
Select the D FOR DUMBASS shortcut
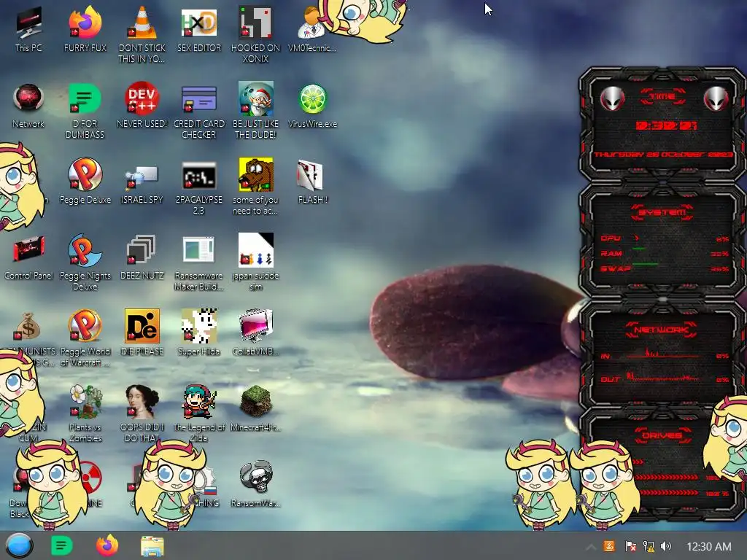coord(85,111)
